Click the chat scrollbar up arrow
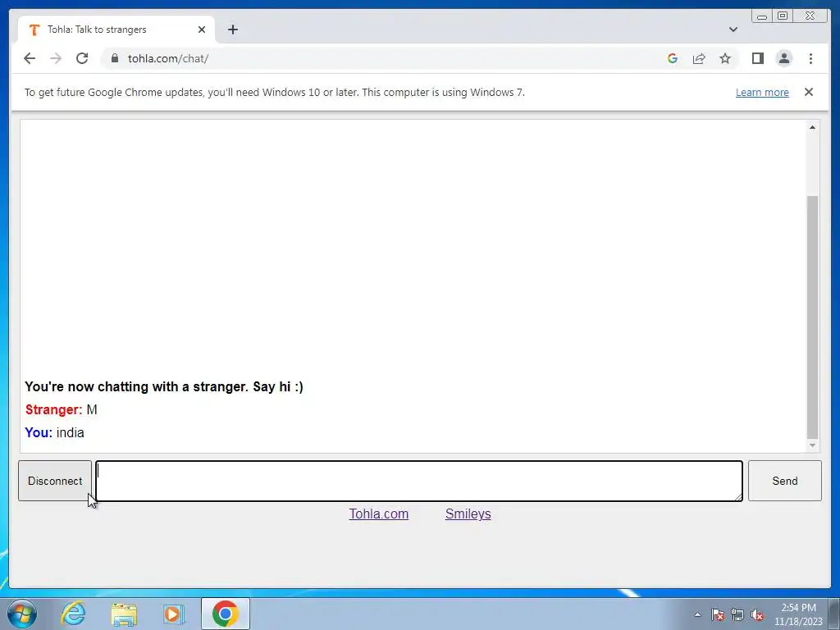Screen dimensions: 840x630 tap(812, 127)
